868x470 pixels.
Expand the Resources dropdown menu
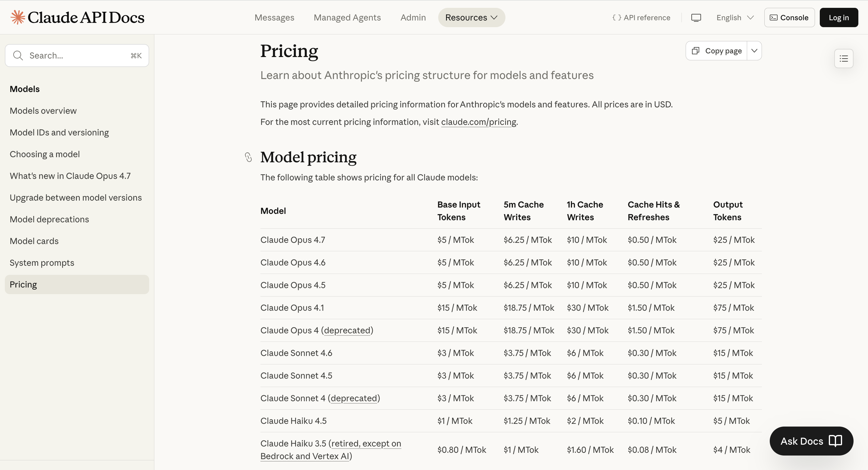tap(471, 17)
